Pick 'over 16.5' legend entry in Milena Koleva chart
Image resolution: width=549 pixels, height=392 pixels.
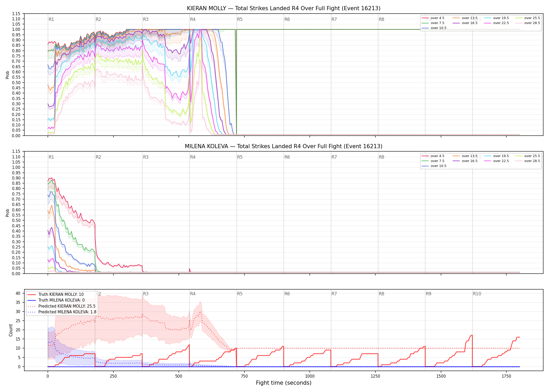[x=465, y=161]
